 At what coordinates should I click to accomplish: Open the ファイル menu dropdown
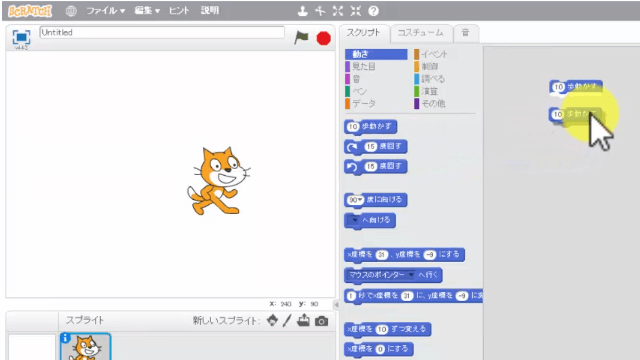[x=105, y=11]
